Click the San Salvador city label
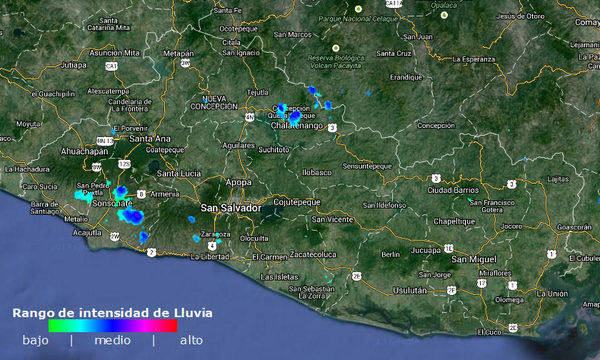Viewport: 600px width, 360px height. click(231, 208)
